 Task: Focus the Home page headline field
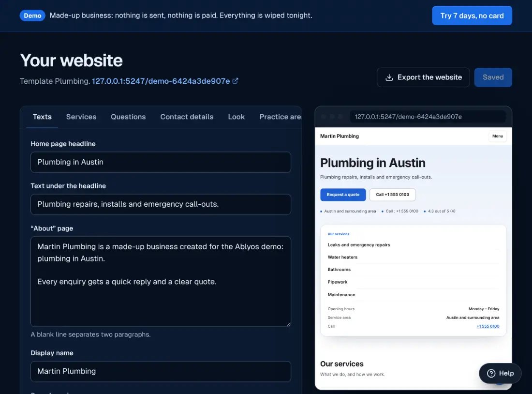pyautogui.click(x=161, y=162)
